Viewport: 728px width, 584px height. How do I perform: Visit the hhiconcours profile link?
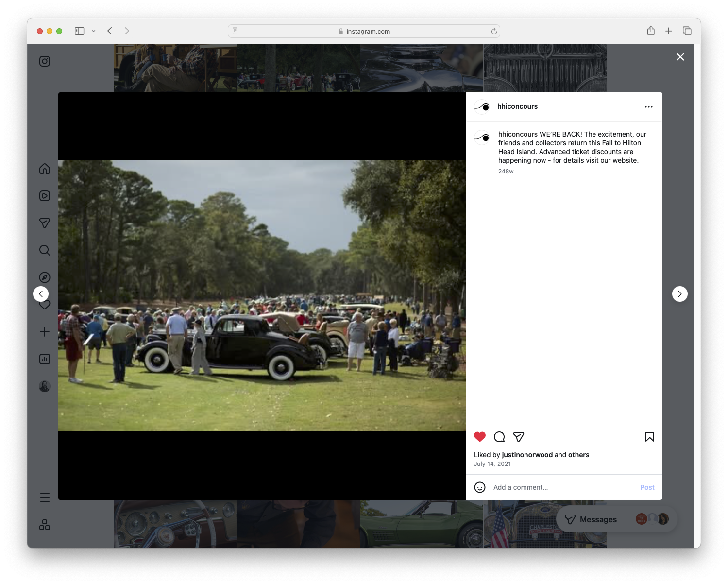(x=518, y=106)
